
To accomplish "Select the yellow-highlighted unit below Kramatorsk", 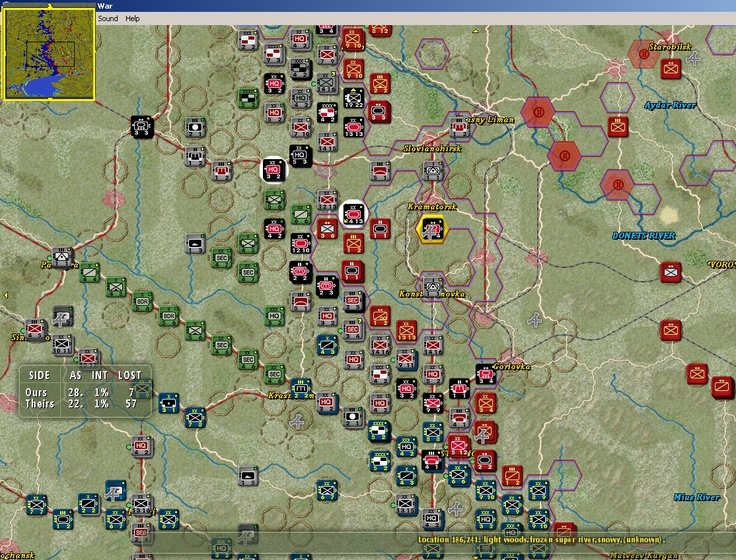I will (432, 229).
